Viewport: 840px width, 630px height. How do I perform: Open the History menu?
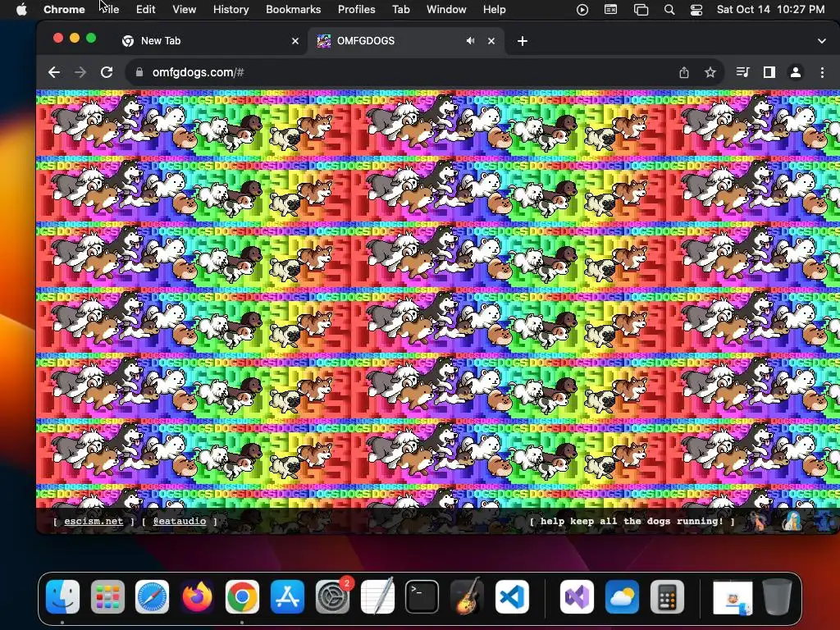click(231, 10)
